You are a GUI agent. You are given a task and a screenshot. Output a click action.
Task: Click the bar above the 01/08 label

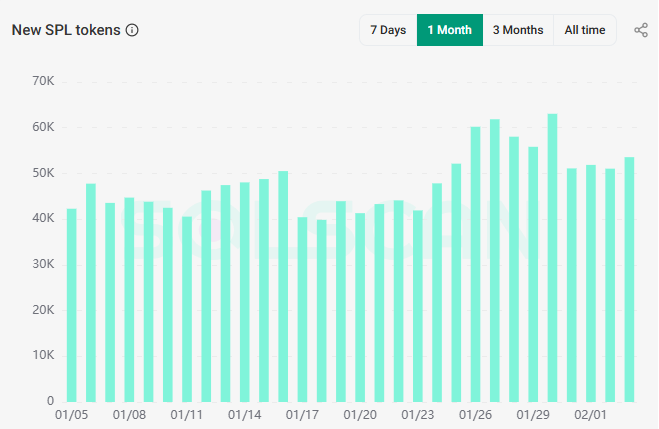point(129,299)
